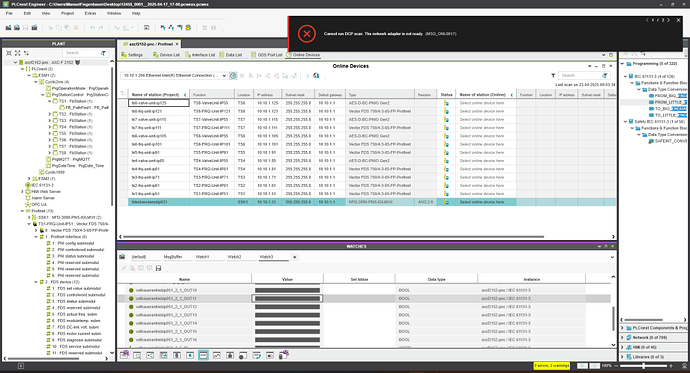
Task: Click the last icon in bottom window toolbar
Action: (x=284, y=355)
